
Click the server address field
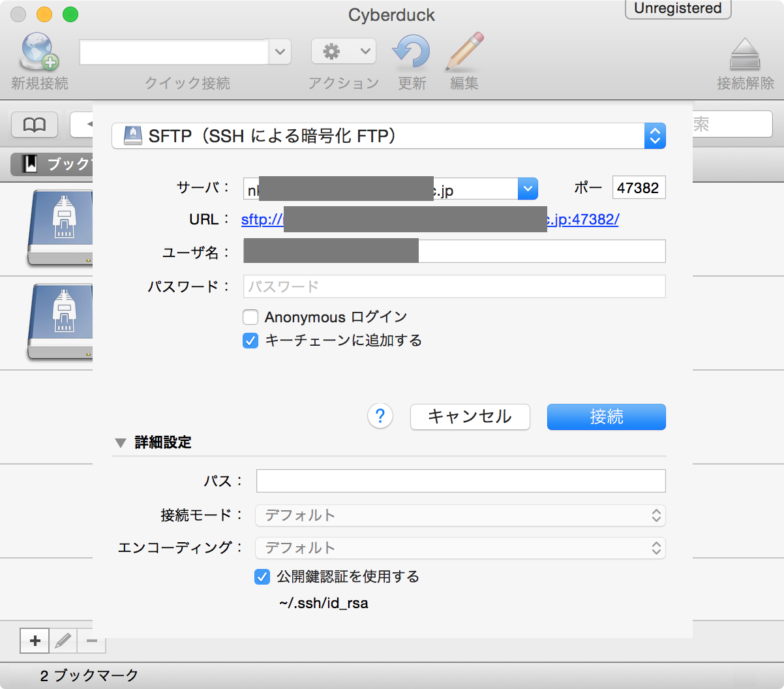pyautogui.click(x=381, y=189)
